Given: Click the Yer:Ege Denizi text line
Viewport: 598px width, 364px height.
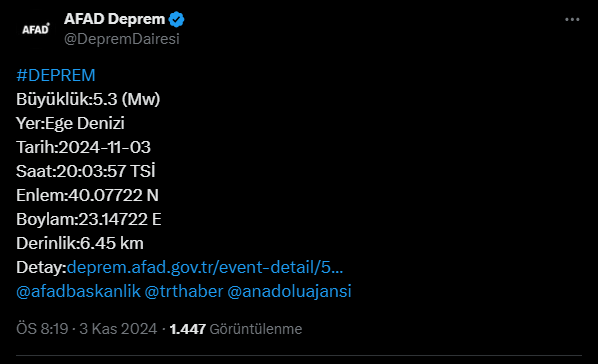Looking at the screenshot, I should click(x=70, y=123).
